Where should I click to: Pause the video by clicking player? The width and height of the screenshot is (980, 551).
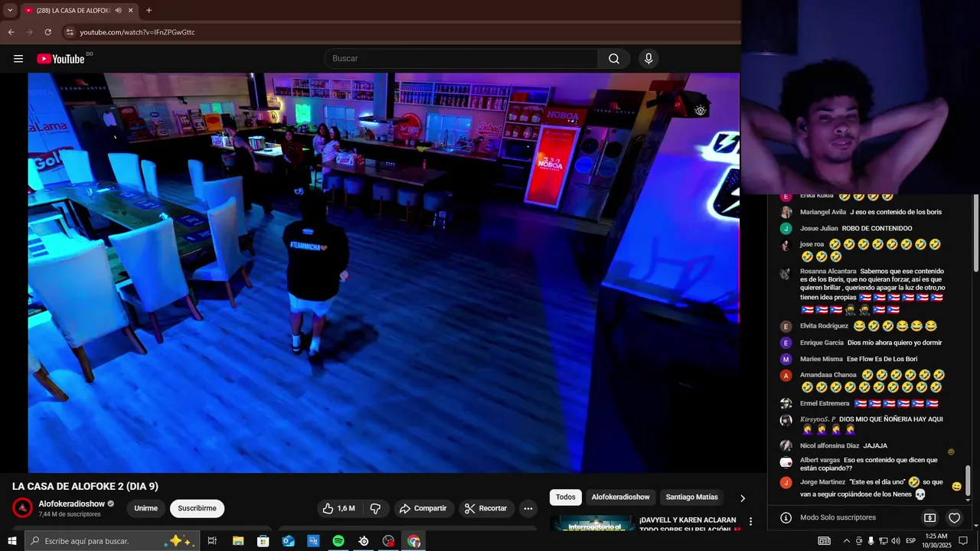point(384,272)
